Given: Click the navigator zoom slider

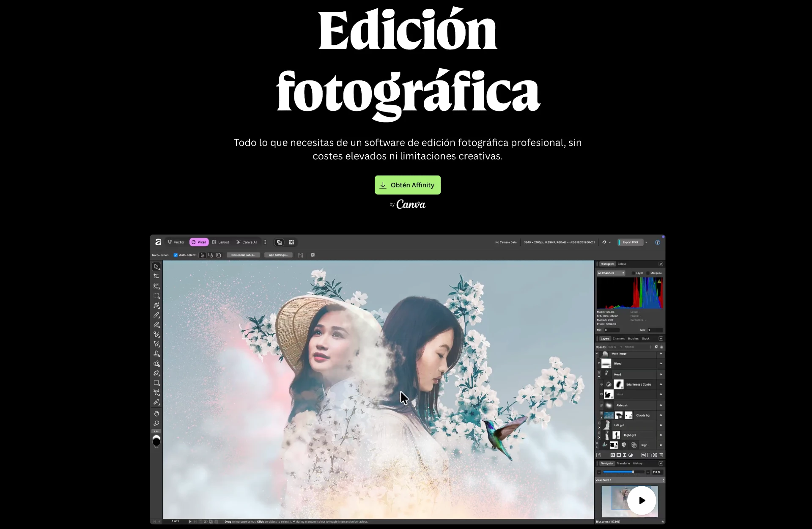Looking at the screenshot, I should (623, 472).
